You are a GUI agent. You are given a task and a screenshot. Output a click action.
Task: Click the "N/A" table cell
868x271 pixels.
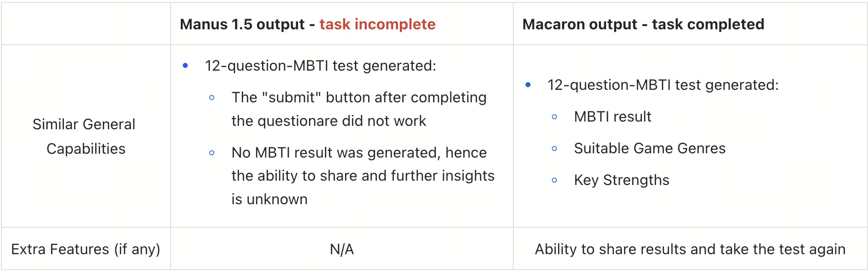click(342, 249)
